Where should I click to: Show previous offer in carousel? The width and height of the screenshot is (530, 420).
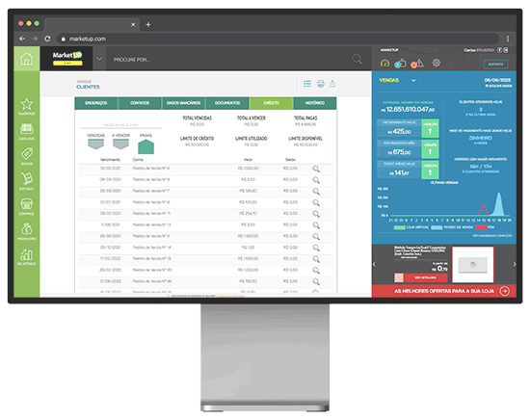(x=374, y=264)
